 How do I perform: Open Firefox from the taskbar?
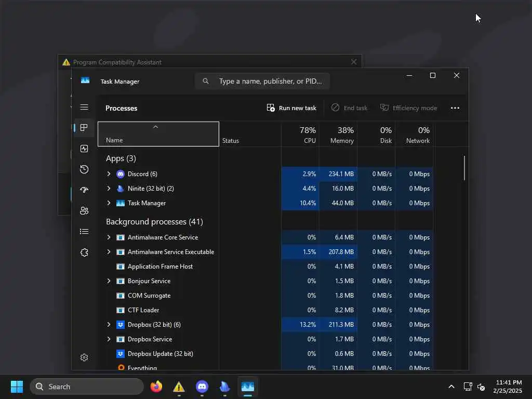(x=156, y=387)
